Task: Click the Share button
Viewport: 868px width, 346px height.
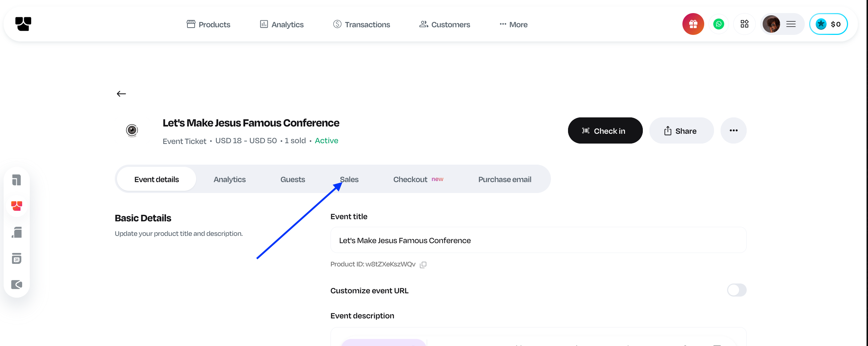Action: [x=681, y=131]
